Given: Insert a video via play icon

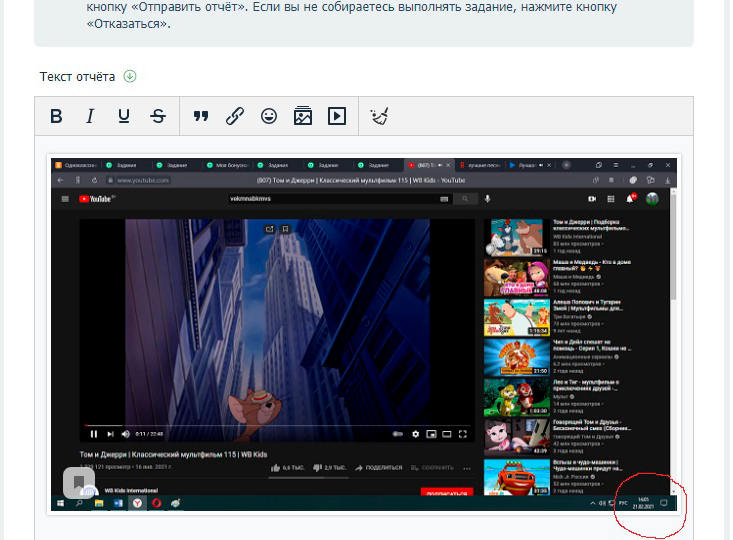Looking at the screenshot, I should point(337,116).
